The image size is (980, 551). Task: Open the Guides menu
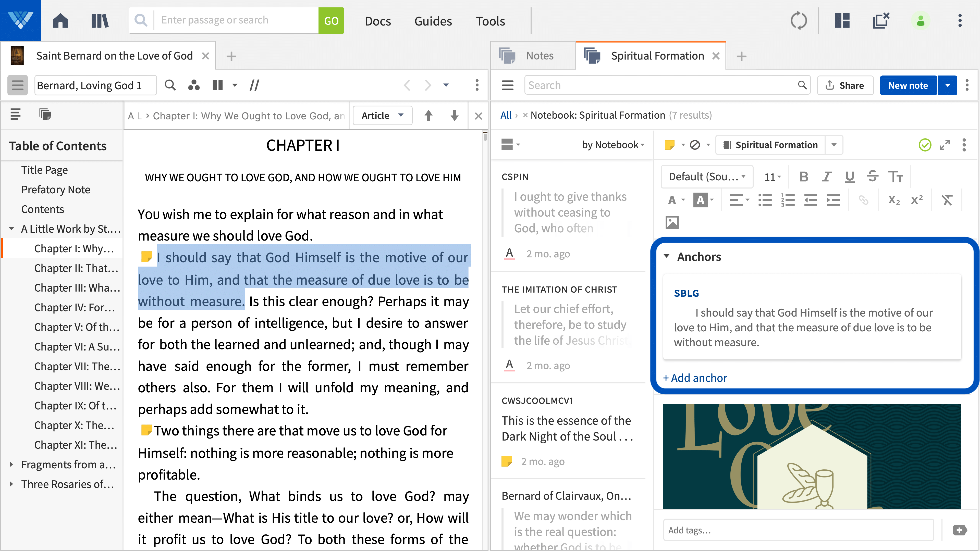433,21
